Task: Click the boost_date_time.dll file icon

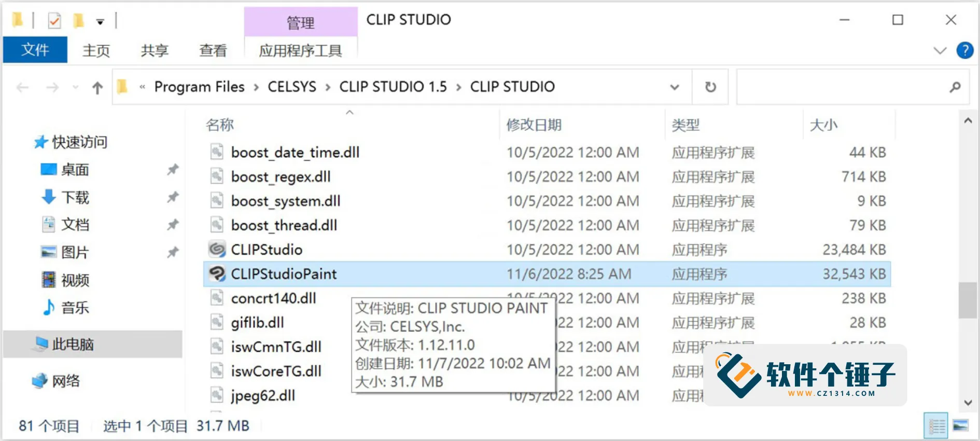Action: (x=217, y=152)
